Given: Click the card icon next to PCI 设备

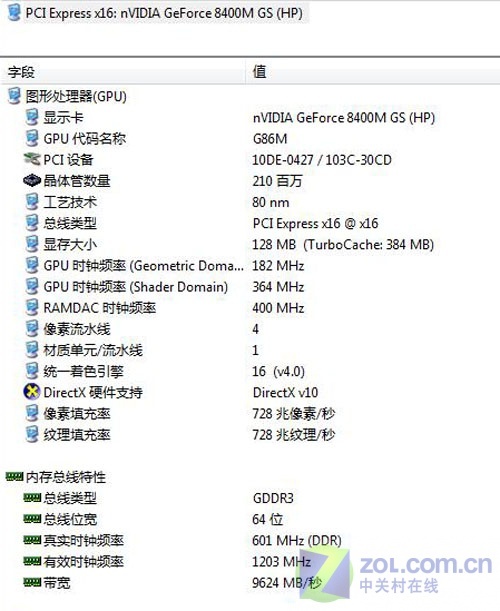Looking at the screenshot, I should 32,159.
